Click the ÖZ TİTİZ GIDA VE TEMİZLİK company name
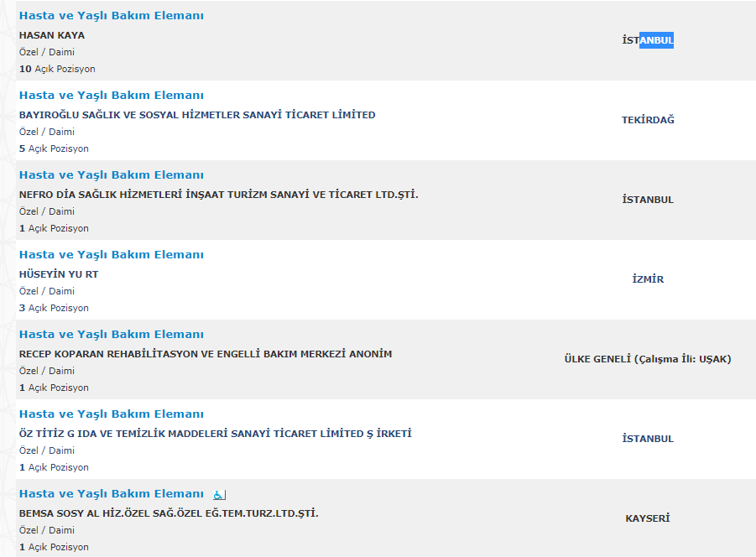The height and width of the screenshot is (557, 756). coord(216,434)
